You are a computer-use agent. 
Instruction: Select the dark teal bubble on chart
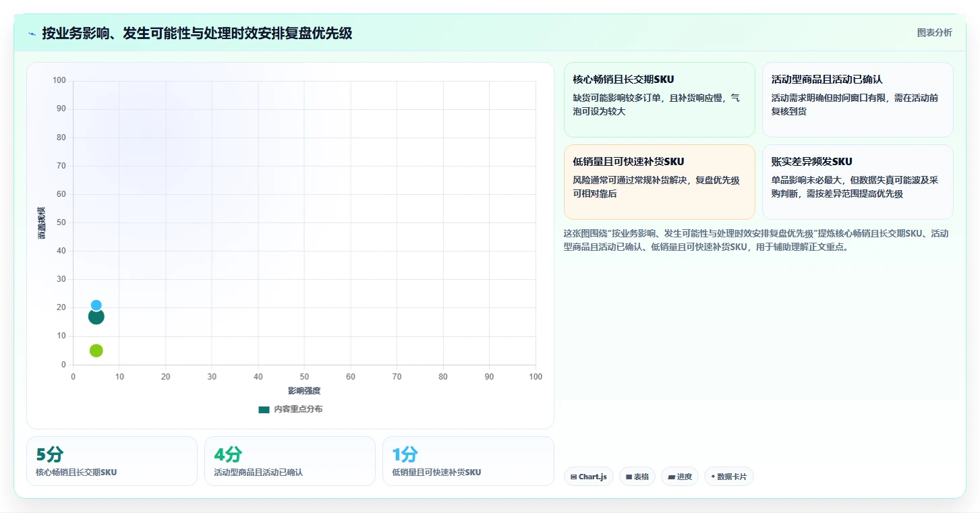[x=96, y=316]
